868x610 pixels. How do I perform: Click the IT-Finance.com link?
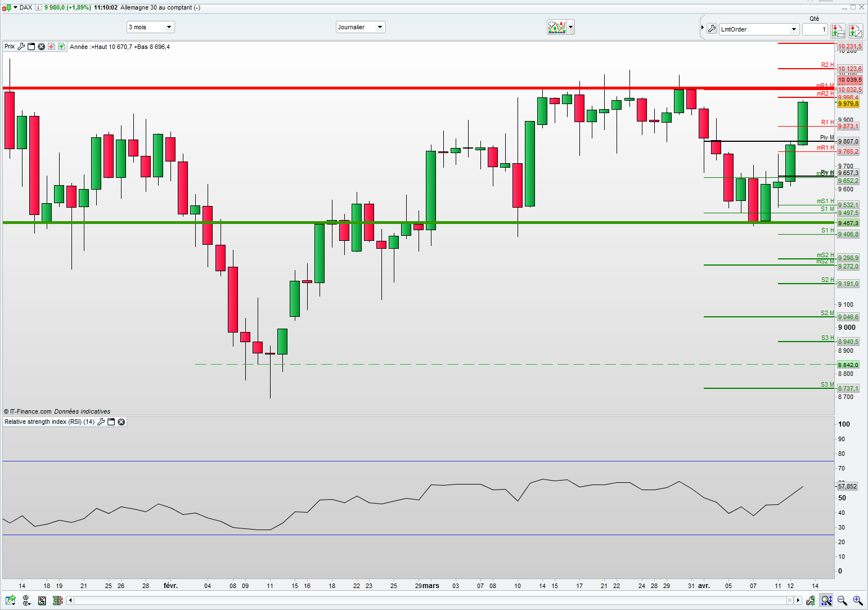click(x=31, y=411)
